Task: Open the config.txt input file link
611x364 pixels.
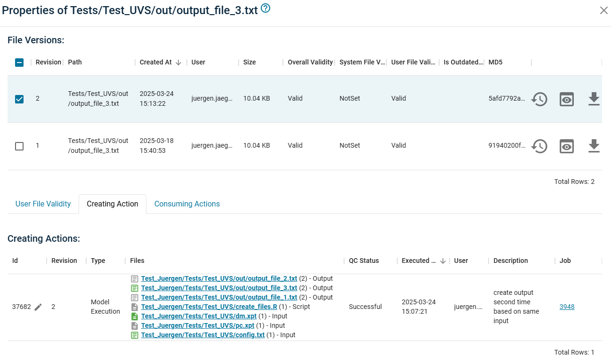Action: pos(202,335)
